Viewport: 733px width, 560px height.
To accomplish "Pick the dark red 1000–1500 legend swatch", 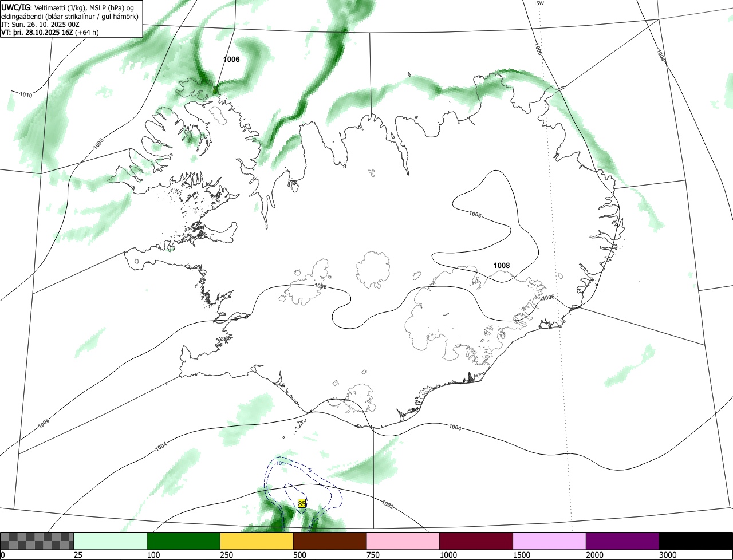I will click(x=476, y=541).
